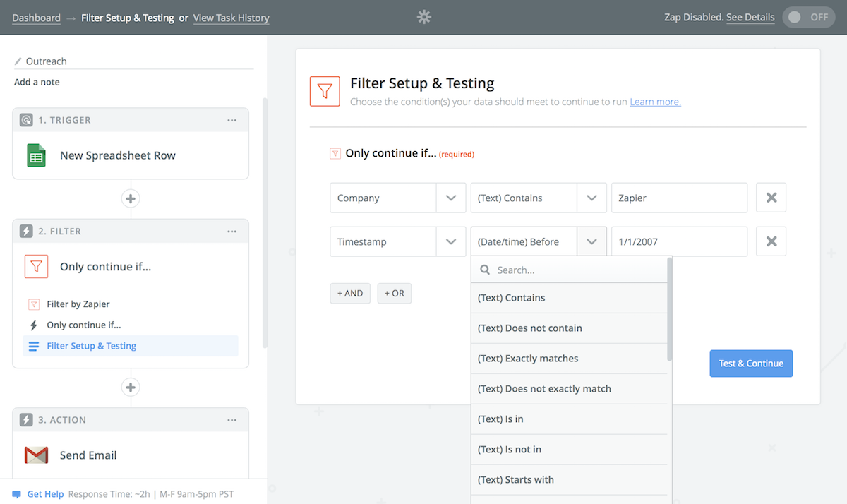Expand the Company field dropdown arrow
Screen dimensions: 847x504
[451, 198]
